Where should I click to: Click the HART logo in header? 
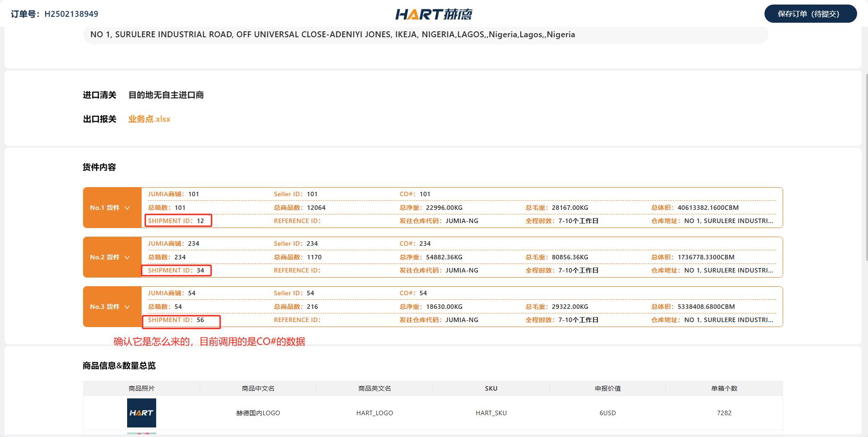coord(434,14)
